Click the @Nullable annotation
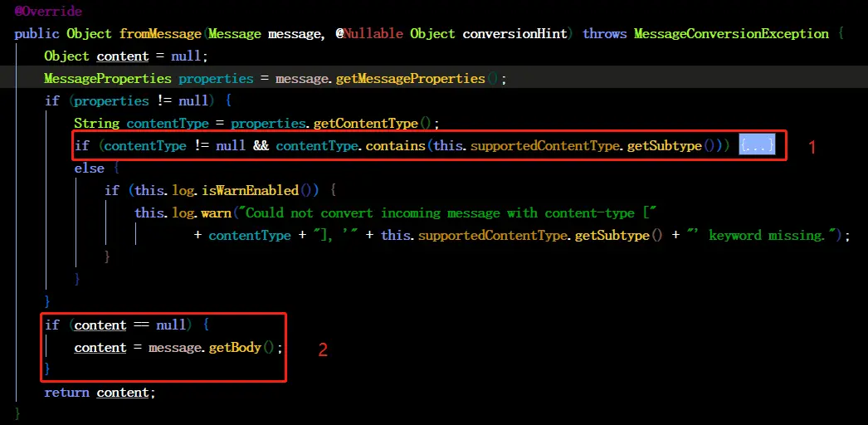Viewport: 868px width, 425px height. [368, 34]
